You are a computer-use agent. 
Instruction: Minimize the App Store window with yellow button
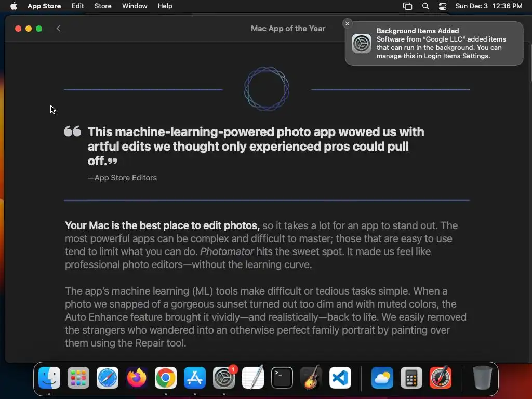29,29
